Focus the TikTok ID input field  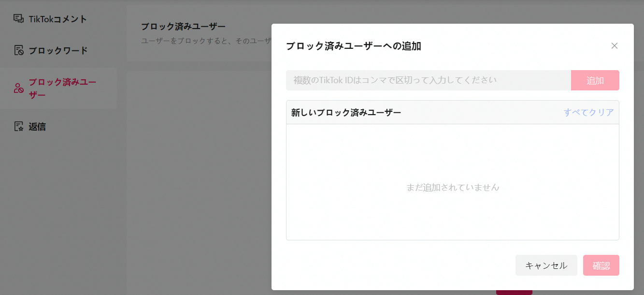click(x=428, y=80)
